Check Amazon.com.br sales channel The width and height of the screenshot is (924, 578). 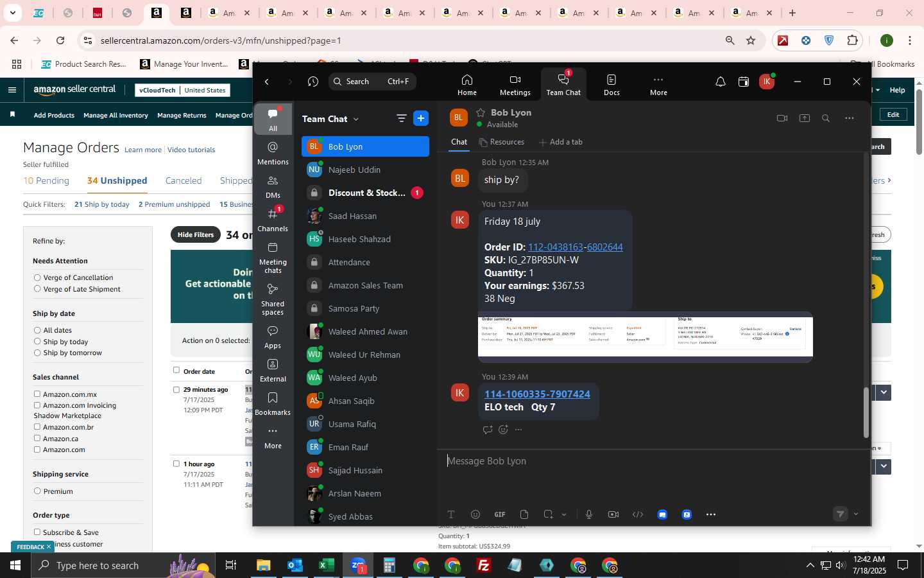[37, 426]
